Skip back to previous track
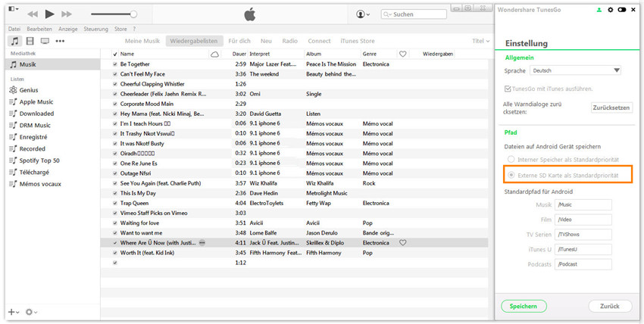The height and width of the screenshot is (324, 644). (33, 14)
